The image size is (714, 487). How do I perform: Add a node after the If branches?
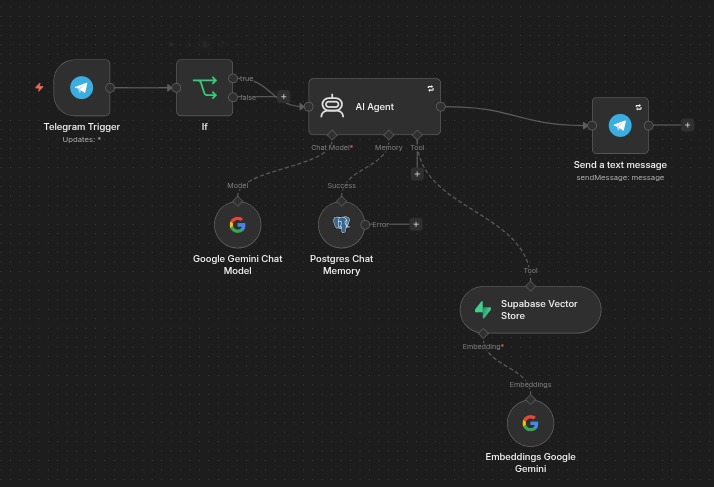284,97
